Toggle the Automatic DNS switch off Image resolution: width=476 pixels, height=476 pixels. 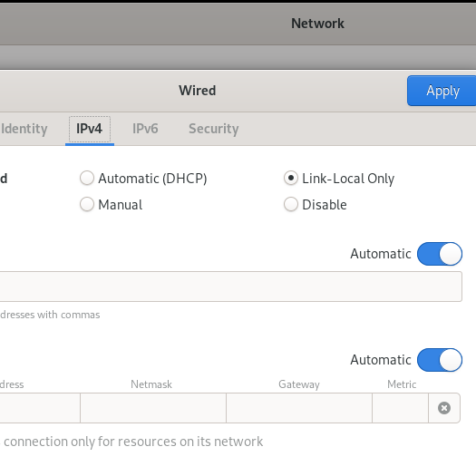440,254
